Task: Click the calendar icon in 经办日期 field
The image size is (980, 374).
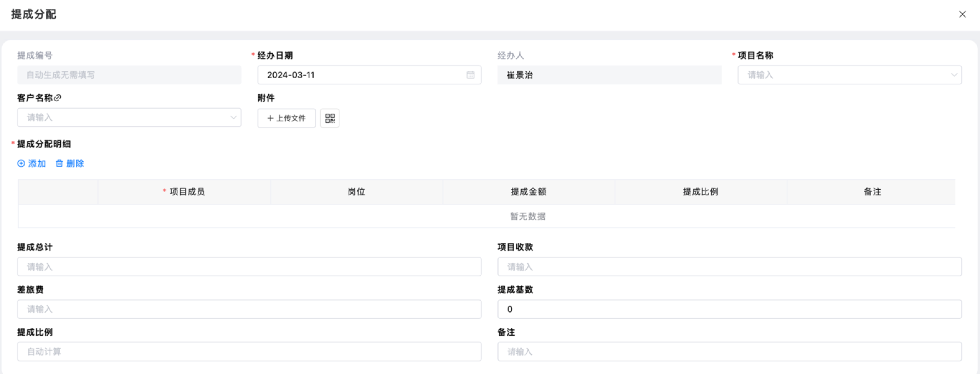Action: coord(470,75)
